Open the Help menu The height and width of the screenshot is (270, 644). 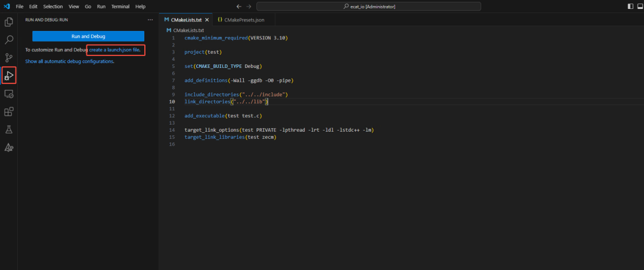pos(141,7)
